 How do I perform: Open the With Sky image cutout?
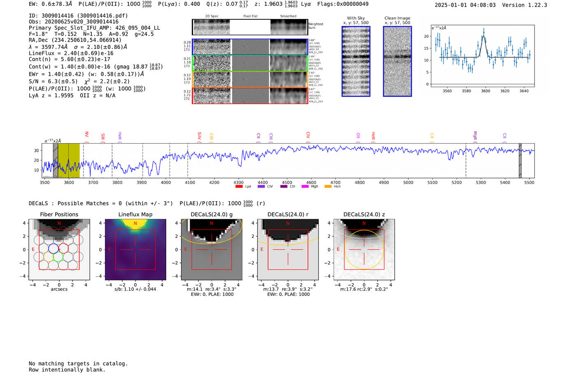pos(356,62)
